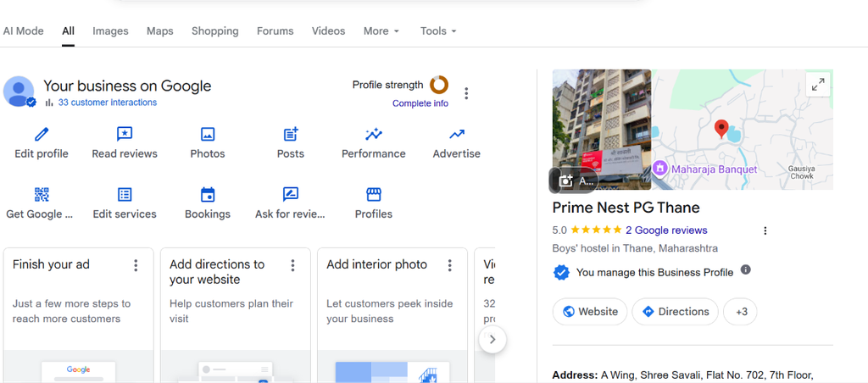
Task: Open the Photos icon
Action: pyautogui.click(x=208, y=134)
